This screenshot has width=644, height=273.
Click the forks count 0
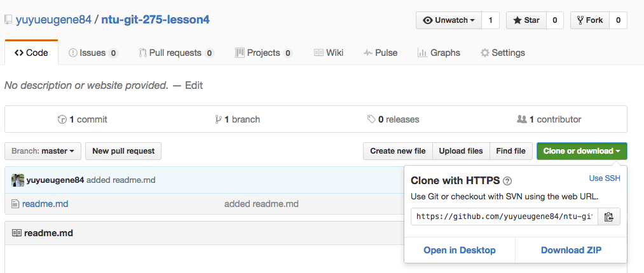click(618, 20)
